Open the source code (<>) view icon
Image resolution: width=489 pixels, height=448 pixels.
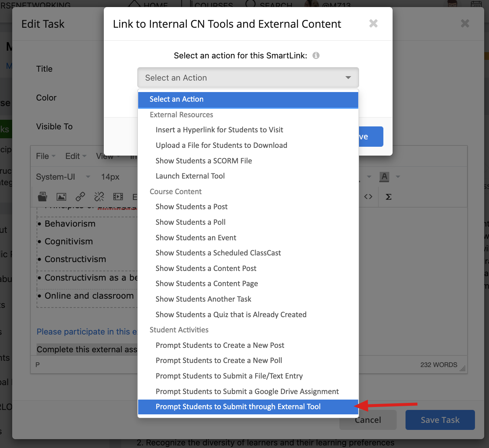(368, 197)
